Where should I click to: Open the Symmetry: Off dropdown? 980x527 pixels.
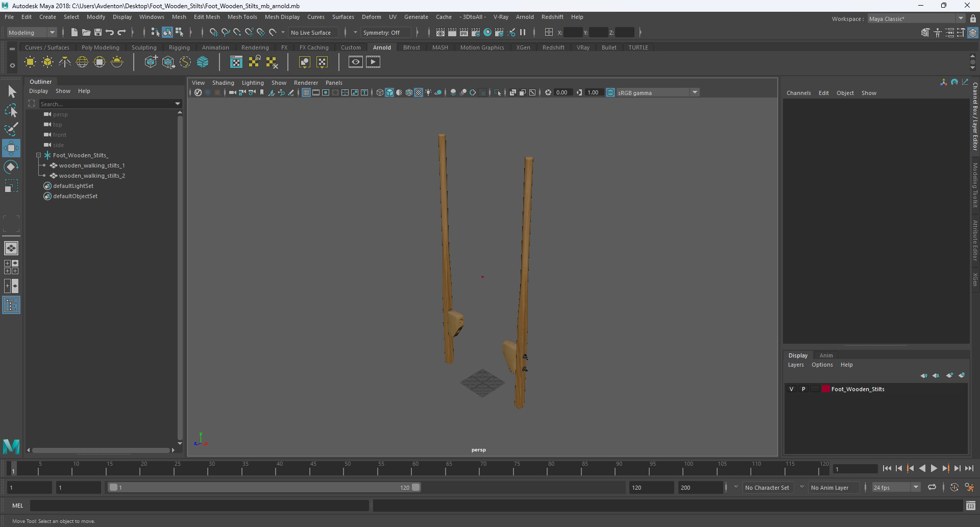click(x=385, y=32)
